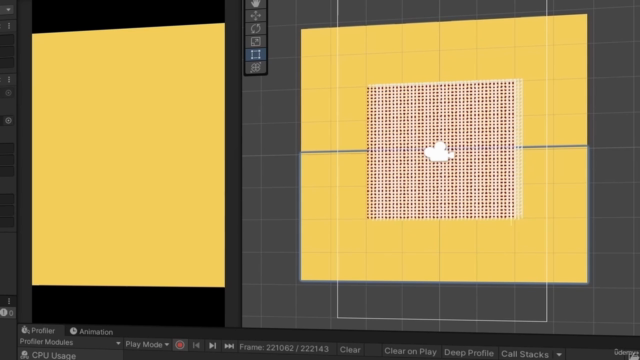Go to previous profiler frame
Viewport: 640px width, 360px height.
196,345
